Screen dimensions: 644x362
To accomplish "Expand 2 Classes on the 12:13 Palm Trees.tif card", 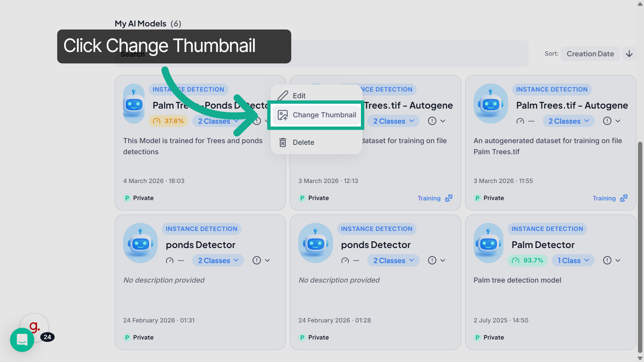I will point(393,121).
